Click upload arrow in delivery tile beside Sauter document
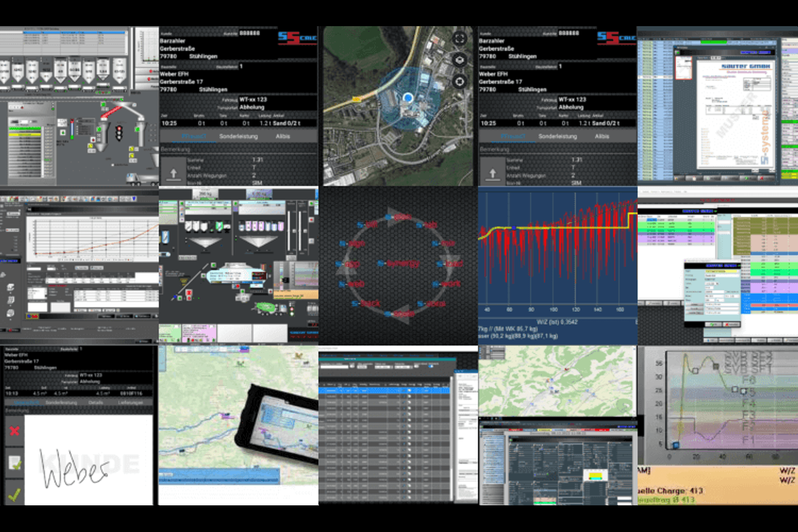 [492, 173]
